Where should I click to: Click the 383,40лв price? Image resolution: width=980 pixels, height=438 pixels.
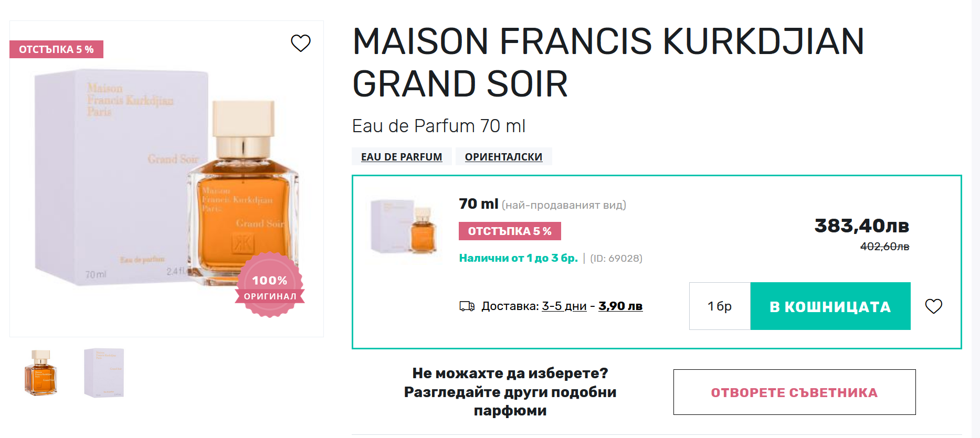(861, 226)
